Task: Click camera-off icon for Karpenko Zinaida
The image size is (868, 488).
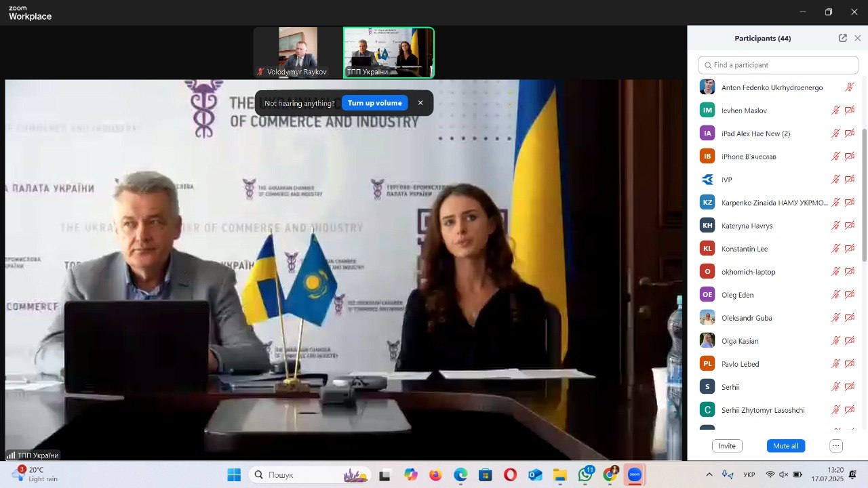Action: (x=850, y=203)
